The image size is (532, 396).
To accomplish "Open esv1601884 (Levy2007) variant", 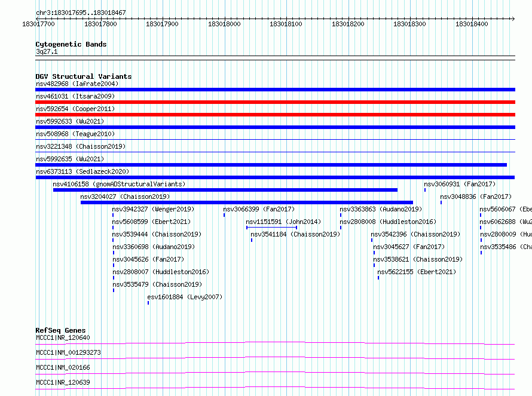I will click(185, 297).
